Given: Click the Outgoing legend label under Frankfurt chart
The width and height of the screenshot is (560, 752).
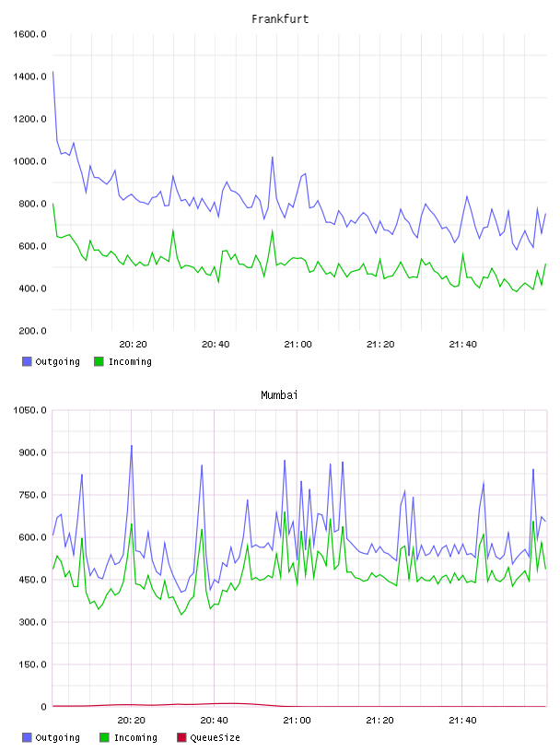Looking at the screenshot, I should (57, 362).
